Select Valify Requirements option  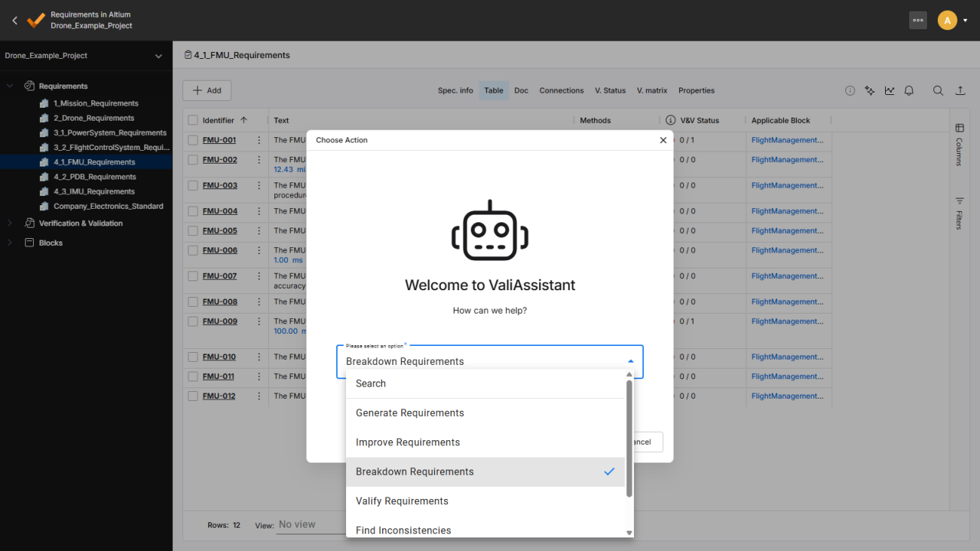click(485, 501)
